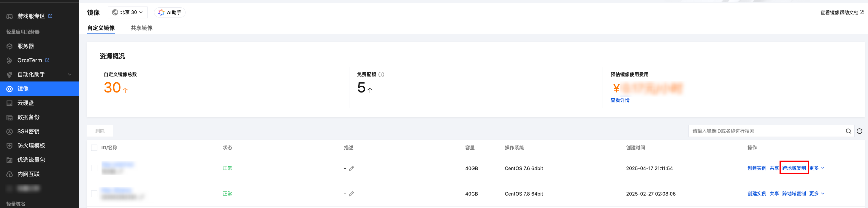Open 服务器 in the sidebar
Image resolution: width=868 pixels, height=208 pixels.
click(x=26, y=46)
